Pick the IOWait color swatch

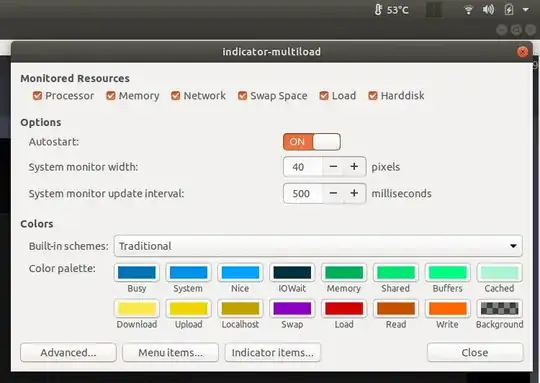292,272
